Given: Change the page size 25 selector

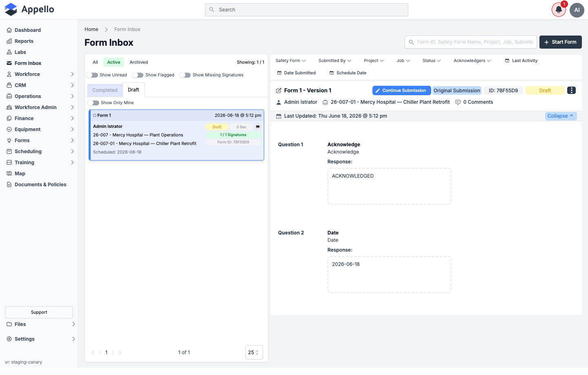Looking at the screenshot, I should click(254, 353).
